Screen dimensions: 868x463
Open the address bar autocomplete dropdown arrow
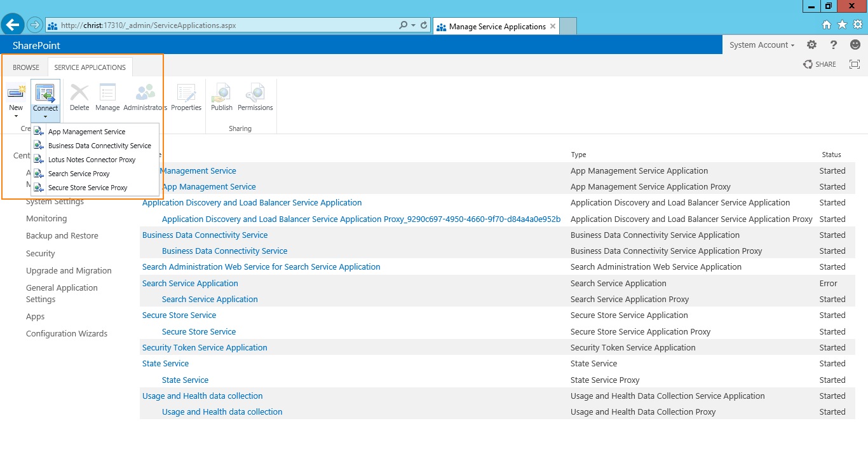pyautogui.click(x=414, y=25)
